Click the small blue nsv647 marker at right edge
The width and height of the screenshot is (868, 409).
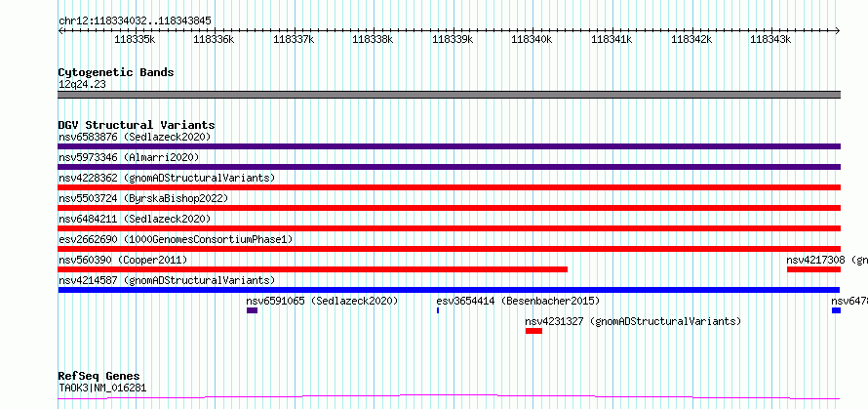click(836, 310)
